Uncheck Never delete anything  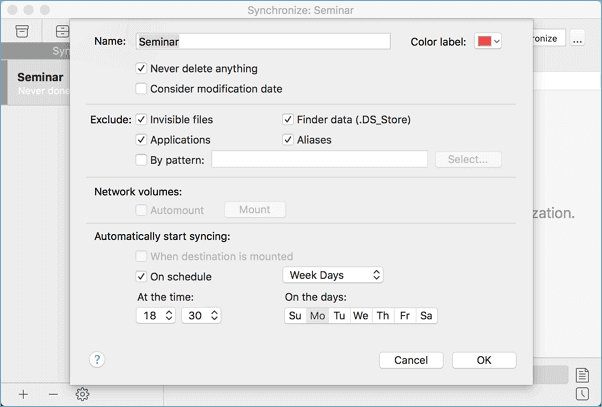141,69
